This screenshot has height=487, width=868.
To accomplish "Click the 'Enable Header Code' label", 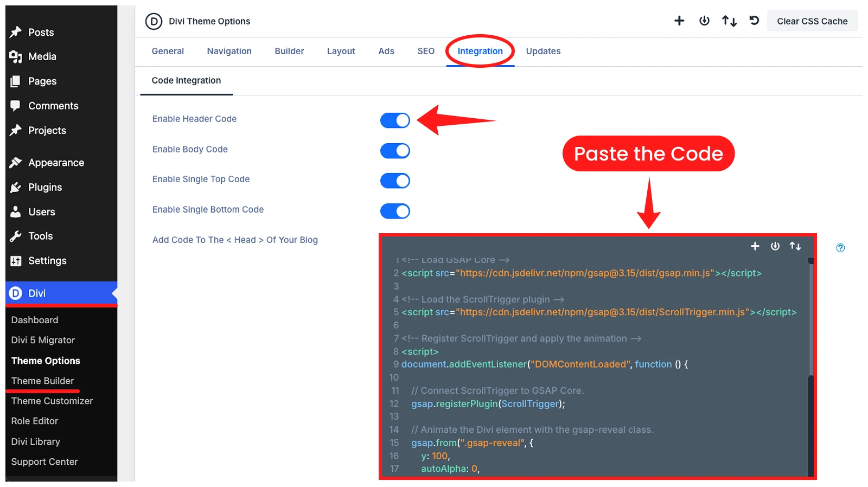I will coord(194,119).
